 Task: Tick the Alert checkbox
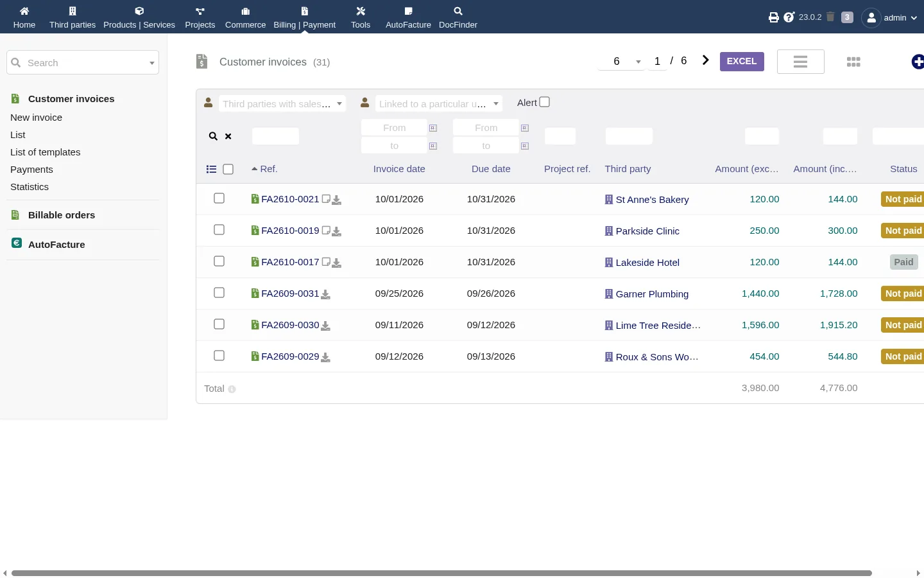tap(545, 102)
